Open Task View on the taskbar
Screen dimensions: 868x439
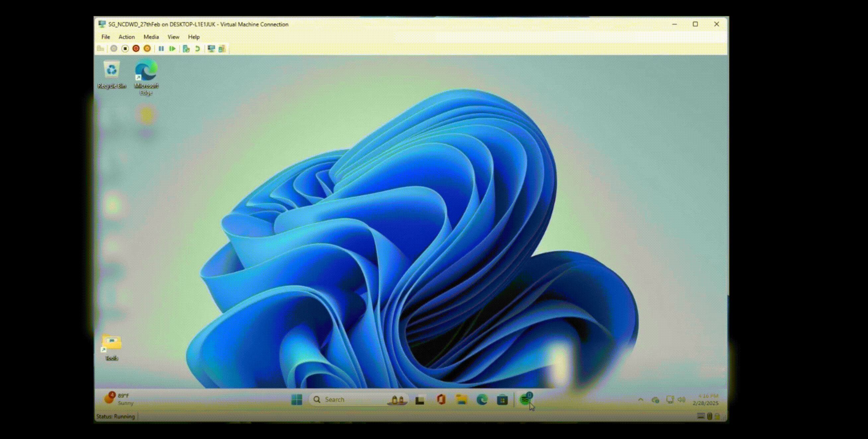pyautogui.click(x=420, y=400)
